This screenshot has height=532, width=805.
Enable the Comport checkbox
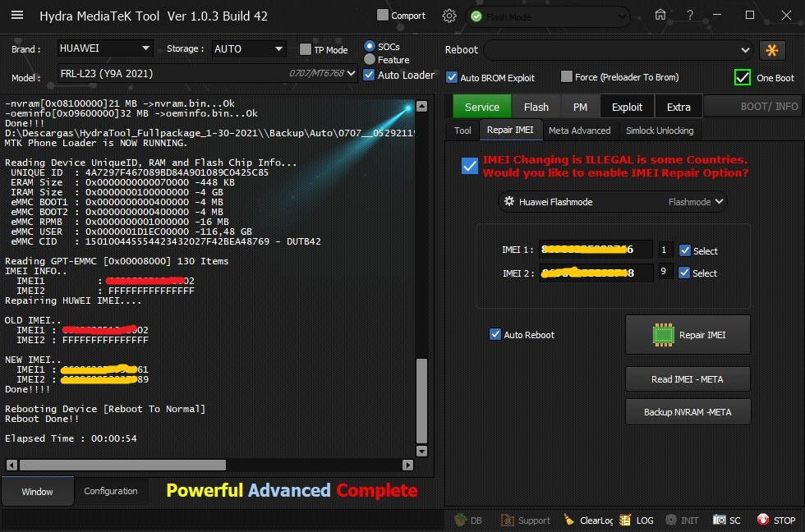coord(383,15)
